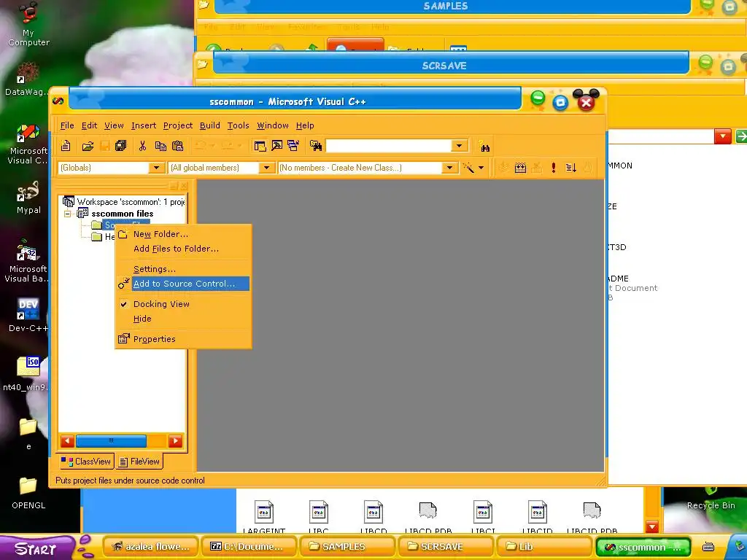The width and height of the screenshot is (747, 560).
Task: Open the File menu
Action: coord(67,125)
